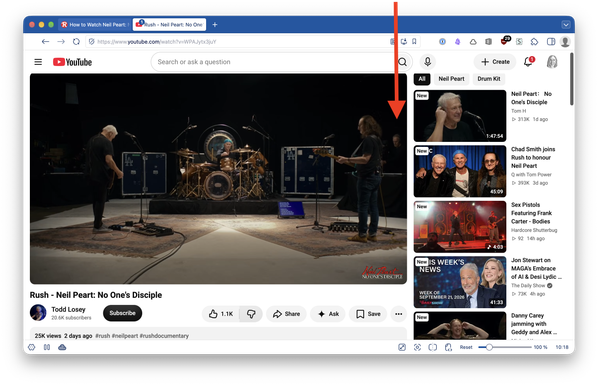Open the YouTube account avatar menu
This screenshot has height=385, width=598.
552,61
